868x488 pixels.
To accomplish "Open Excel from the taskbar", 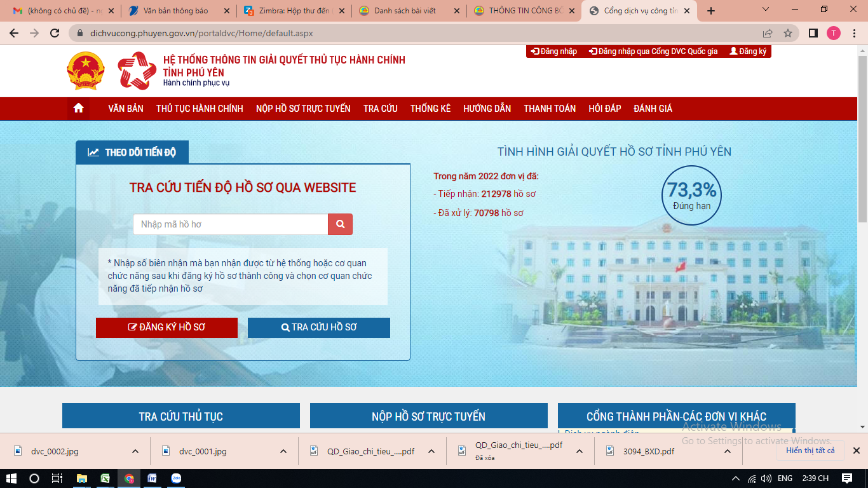I will coord(105,478).
